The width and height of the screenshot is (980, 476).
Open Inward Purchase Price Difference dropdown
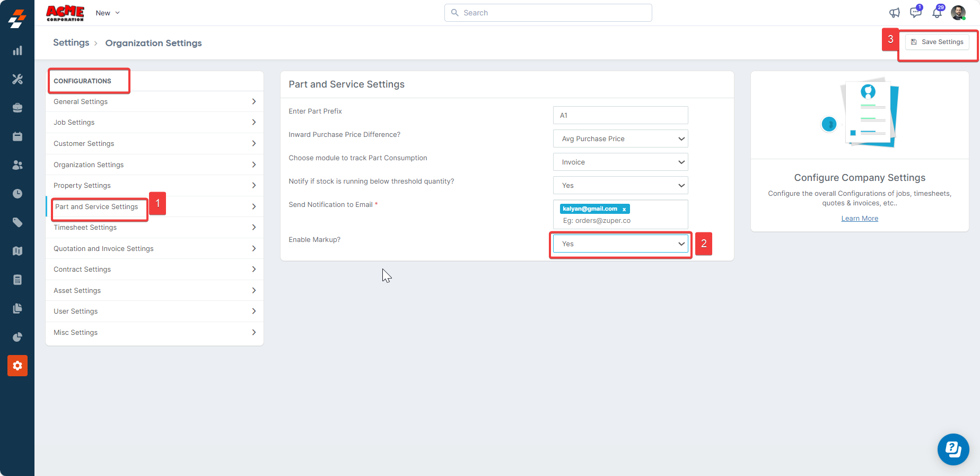click(x=620, y=139)
